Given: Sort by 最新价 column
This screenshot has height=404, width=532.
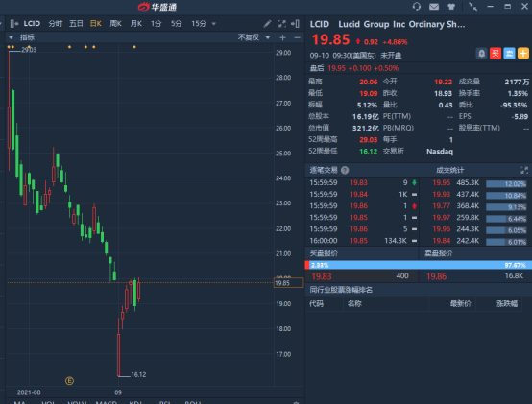Looking at the screenshot, I should click(x=460, y=304).
